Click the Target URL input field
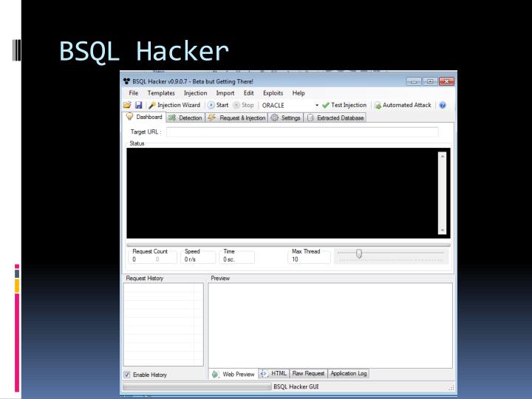This screenshot has width=532, height=399. point(302,132)
